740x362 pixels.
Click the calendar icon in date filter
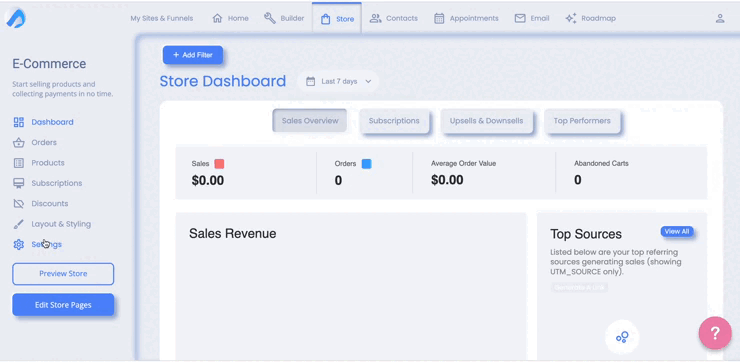click(310, 81)
